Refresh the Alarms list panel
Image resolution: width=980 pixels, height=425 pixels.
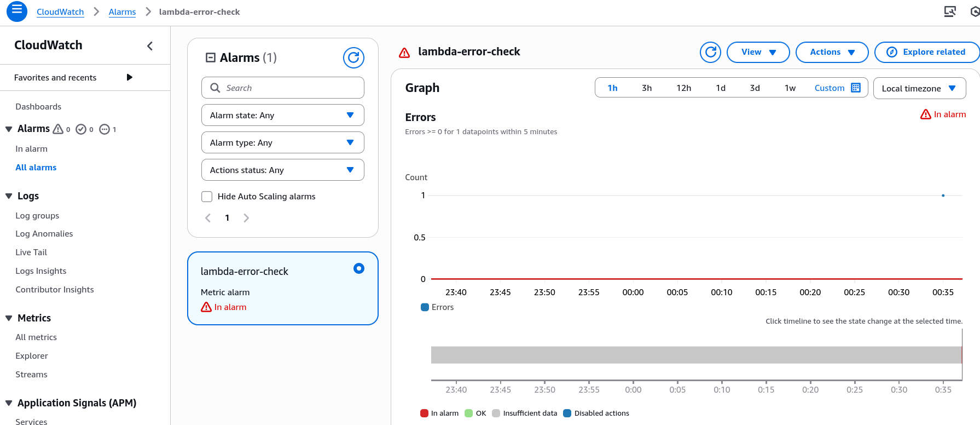353,58
